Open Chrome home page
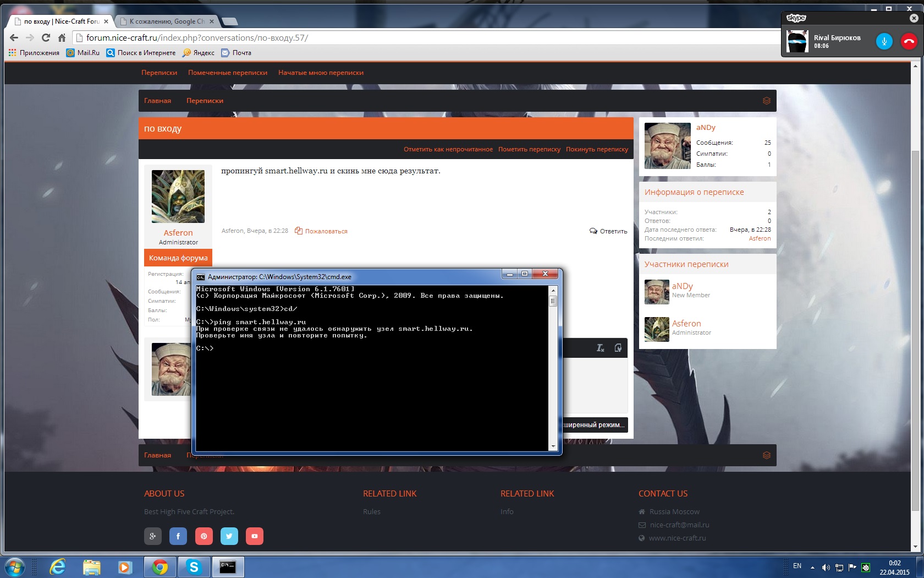924x578 pixels. point(62,38)
